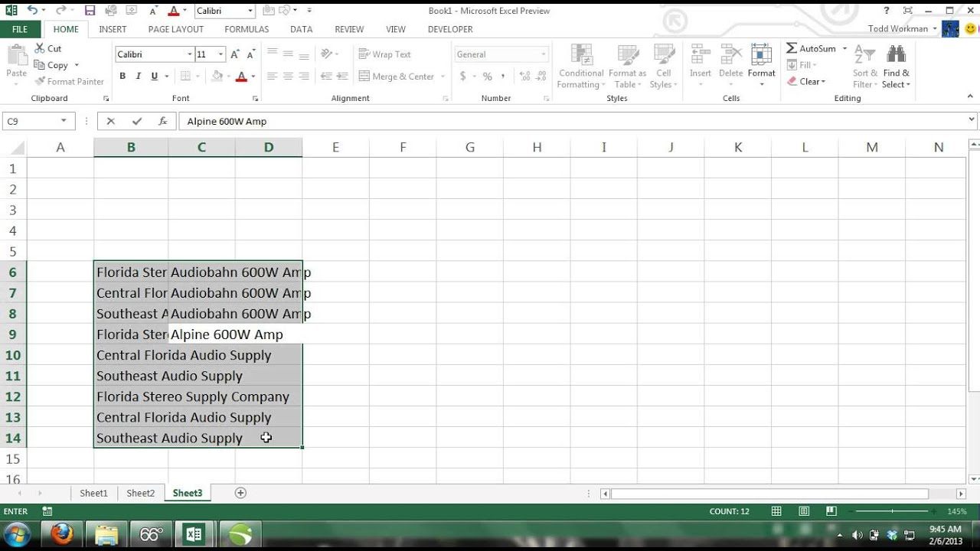Open the Calibri font name dropdown
The image size is (980, 551).
[x=189, y=54]
